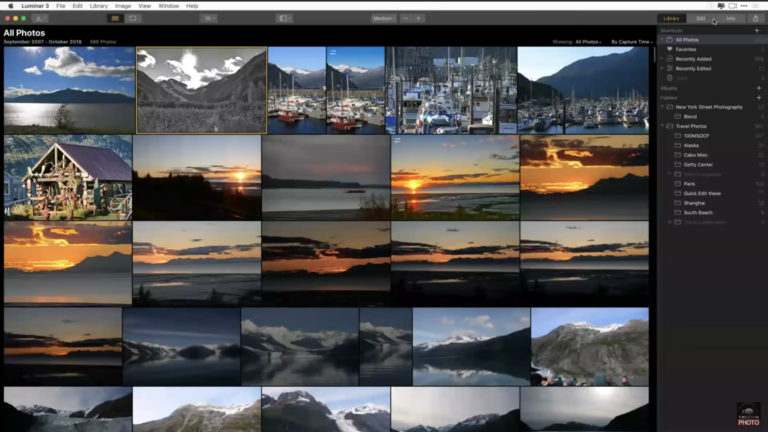
Task: Open the Shanghai folder
Action: [712, 203]
